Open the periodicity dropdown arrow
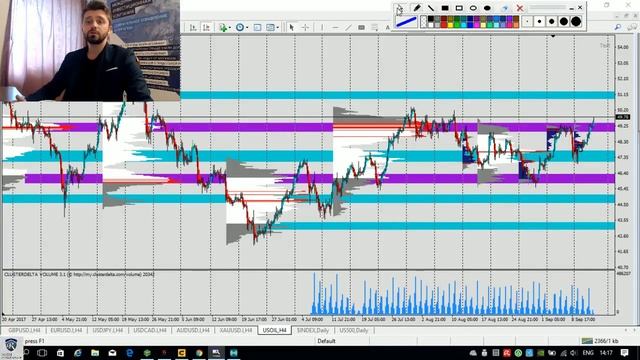The image size is (640, 360). (x=247, y=28)
